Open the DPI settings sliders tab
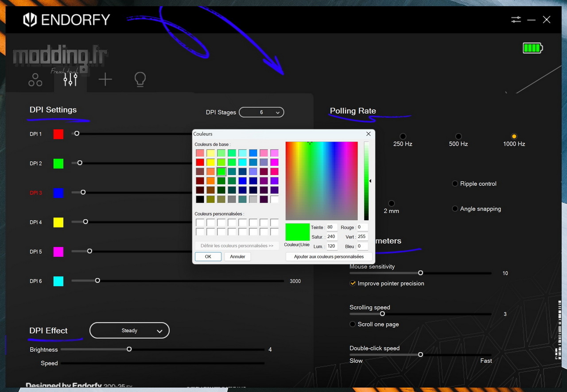The height and width of the screenshot is (392, 567). pos(70,79)
